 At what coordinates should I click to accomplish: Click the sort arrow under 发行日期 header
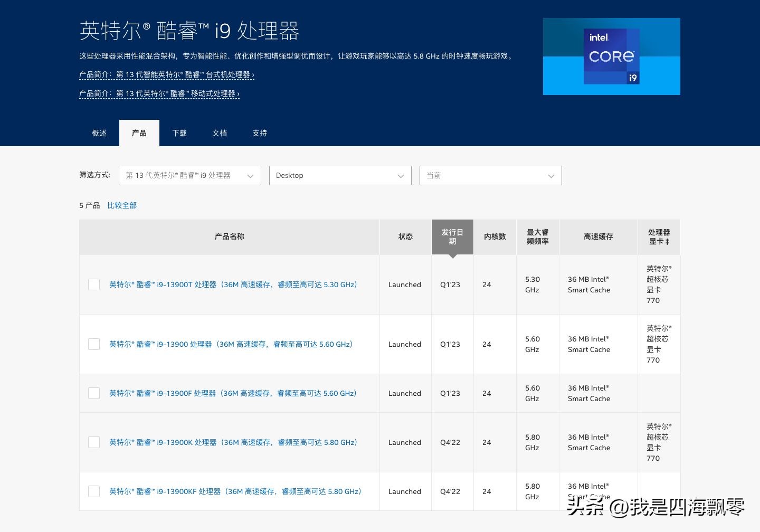point(452,257)
